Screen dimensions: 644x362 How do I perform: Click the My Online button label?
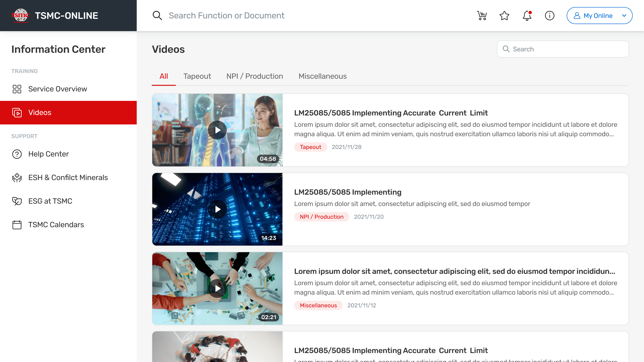[x=598, y=16]
